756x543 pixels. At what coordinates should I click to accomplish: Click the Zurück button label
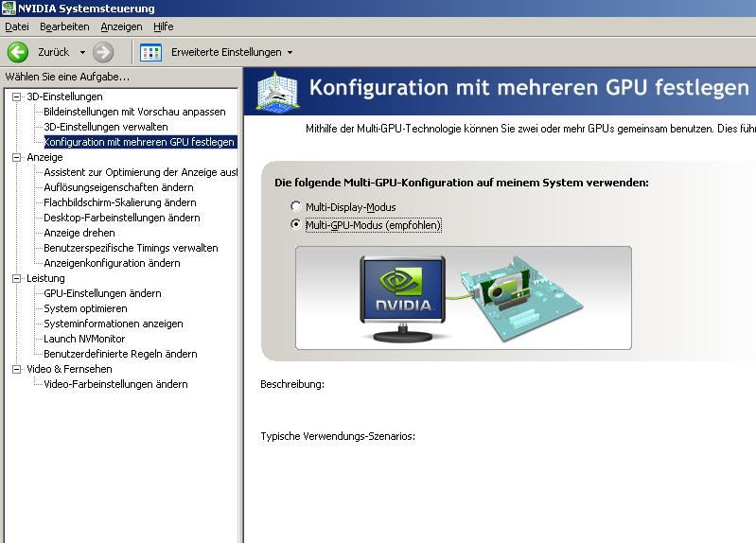click(x=54, y=52)
